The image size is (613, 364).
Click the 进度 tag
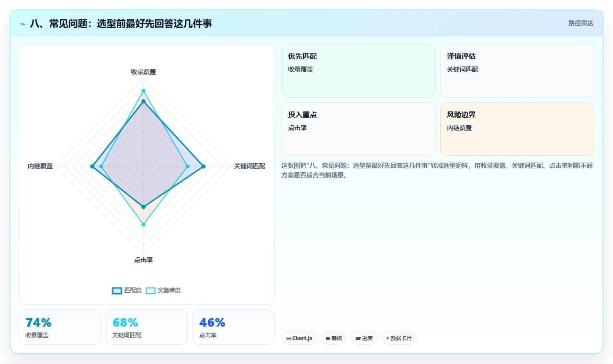pos(364,338)
